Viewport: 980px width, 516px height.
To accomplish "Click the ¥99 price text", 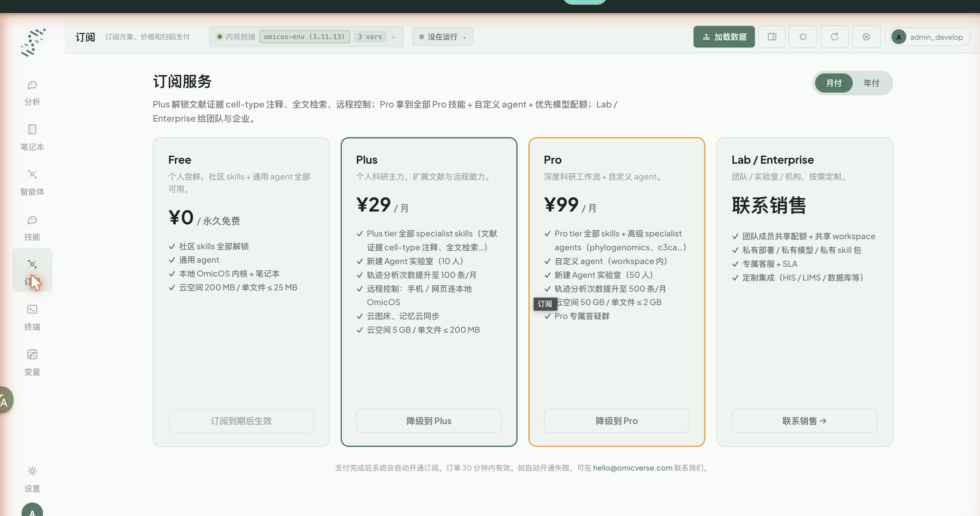I will point(561,205).
